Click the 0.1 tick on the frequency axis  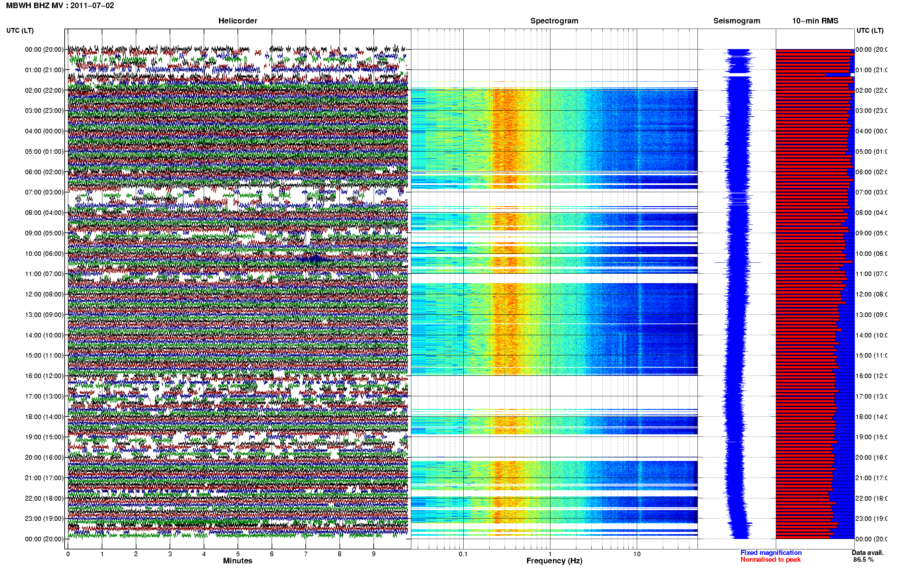pyautogui.click(x=463, y=554)
